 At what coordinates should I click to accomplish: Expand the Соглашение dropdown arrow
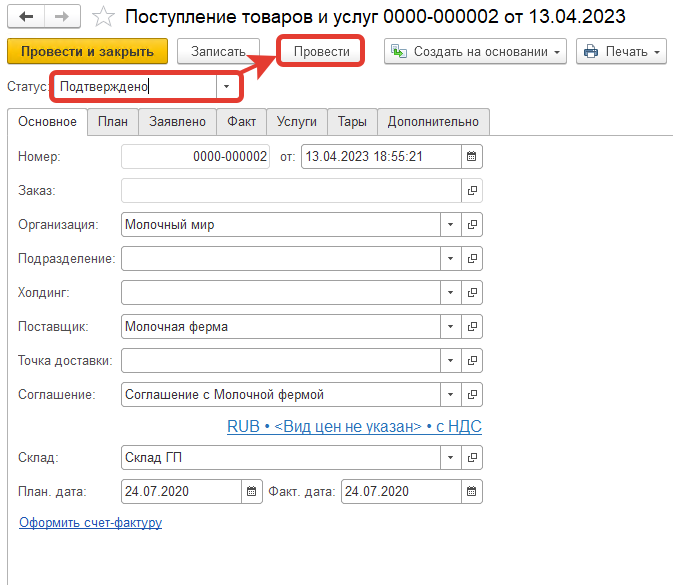(x=449, y=394)
